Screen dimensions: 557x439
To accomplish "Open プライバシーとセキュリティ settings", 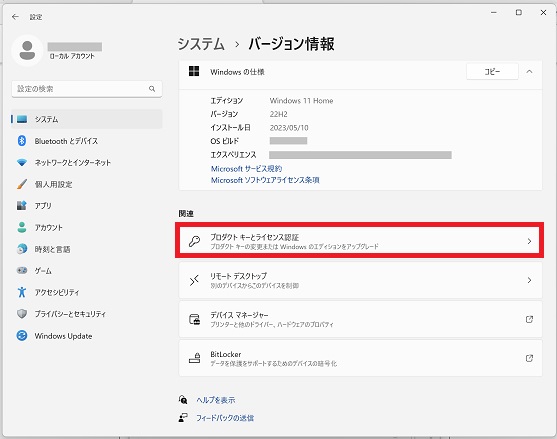I will pos(87,314).
